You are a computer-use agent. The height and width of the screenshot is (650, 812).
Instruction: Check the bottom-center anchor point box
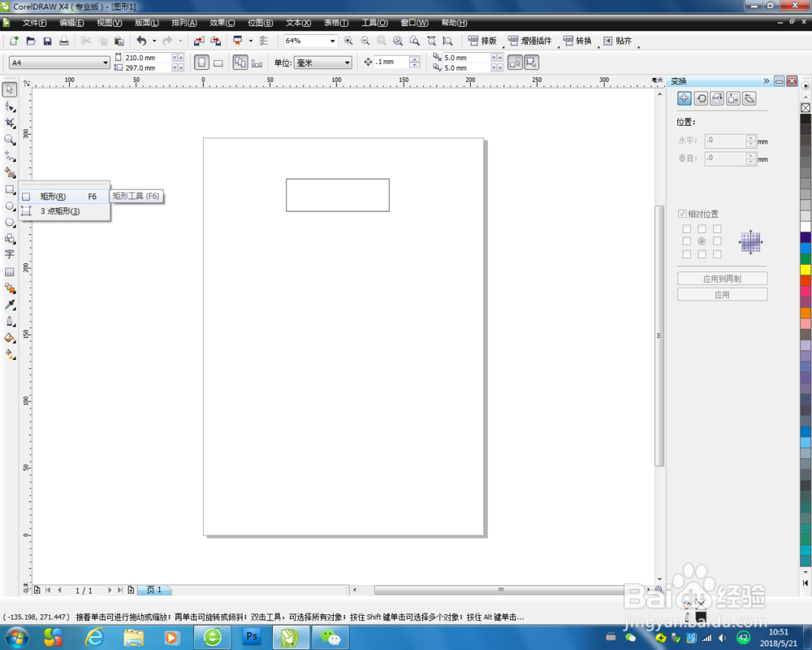tap(702, 254)
